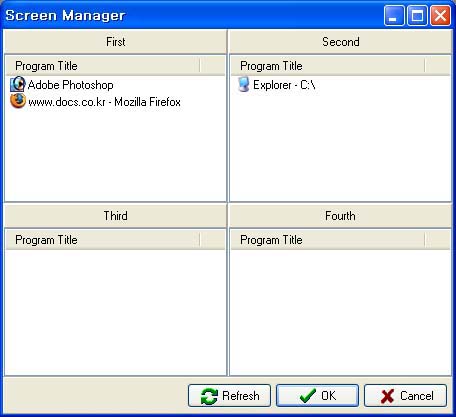
Task: Confirm with the OK button
Action: [317, 396]
